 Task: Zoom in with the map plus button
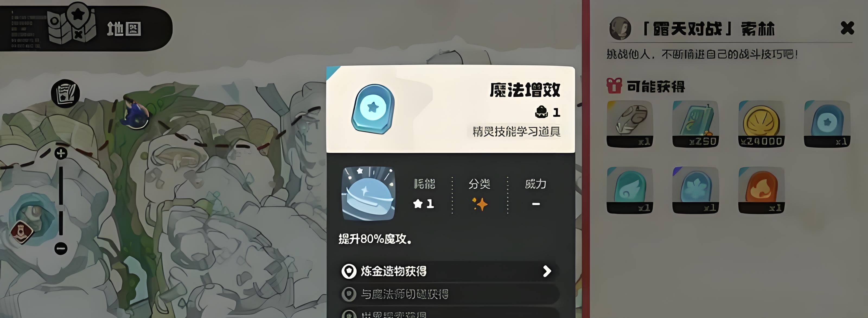point(61,153)
